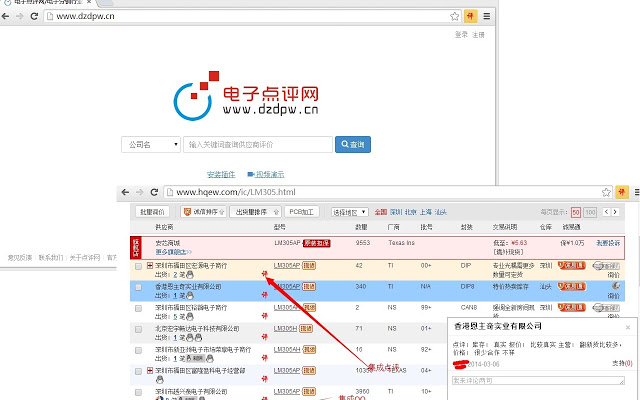
Task: Filter region by 全国
Action: 381,212
